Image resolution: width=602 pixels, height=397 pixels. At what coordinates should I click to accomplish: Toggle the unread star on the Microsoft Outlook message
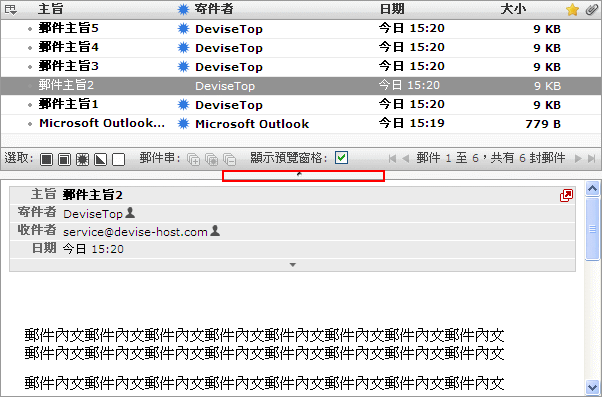pyautogui.click(x=184, y=124)
